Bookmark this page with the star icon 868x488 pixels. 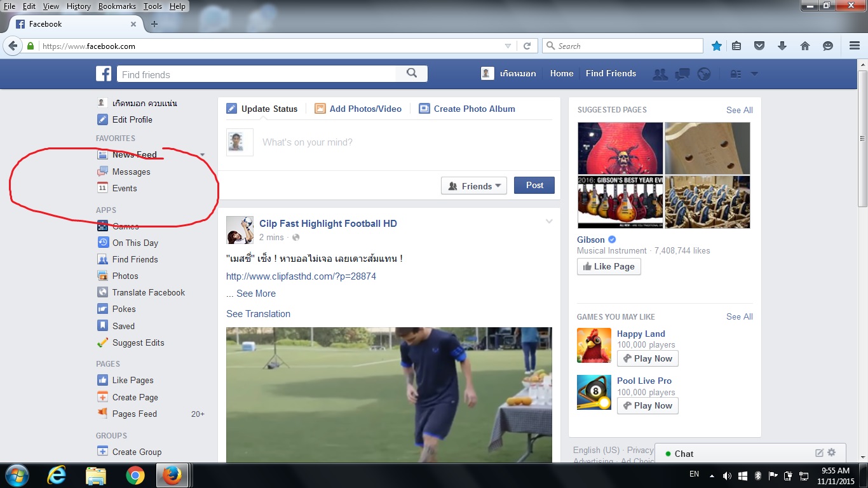(x=717, y=46)
